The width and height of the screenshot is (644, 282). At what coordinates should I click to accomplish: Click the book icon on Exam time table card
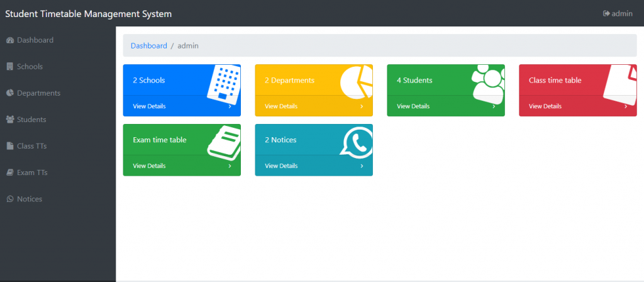(225, 142)
